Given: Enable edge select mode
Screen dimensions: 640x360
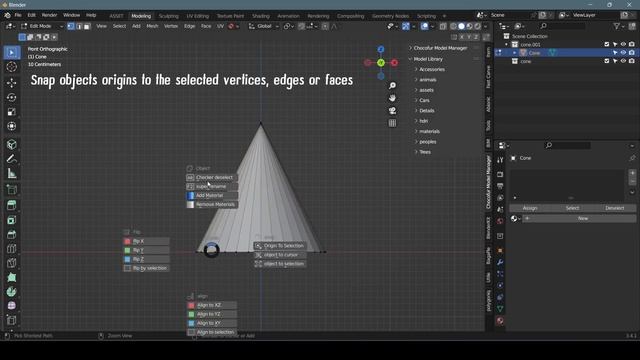Looking at the screenshot, I should [x=79, y=26].
